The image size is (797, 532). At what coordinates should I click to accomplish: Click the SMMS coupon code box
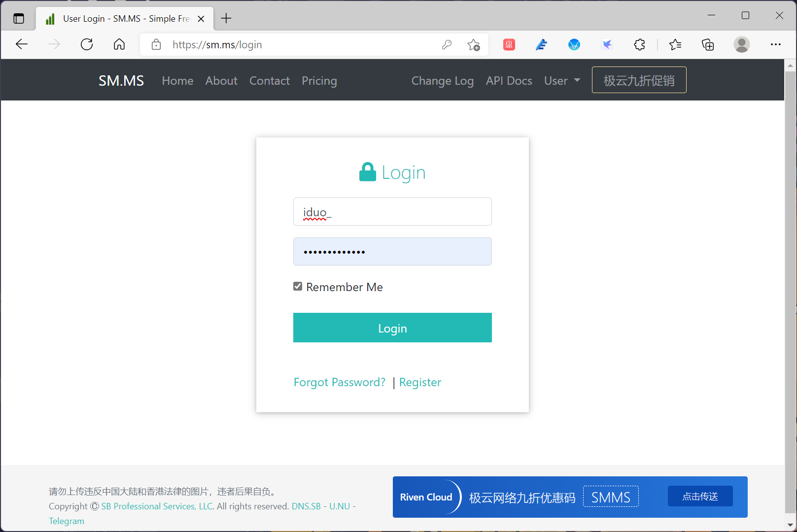click(x=611, y=497)
